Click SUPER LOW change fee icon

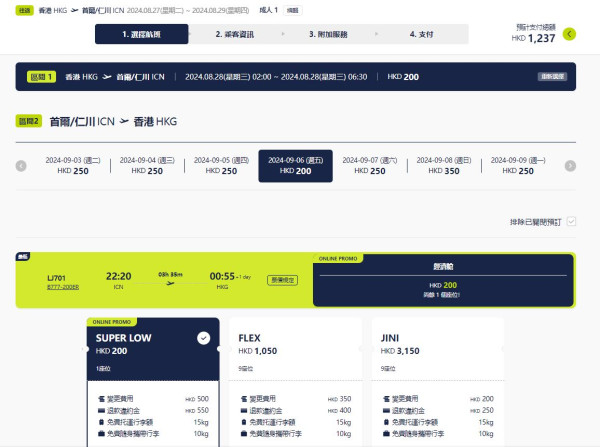101,399
